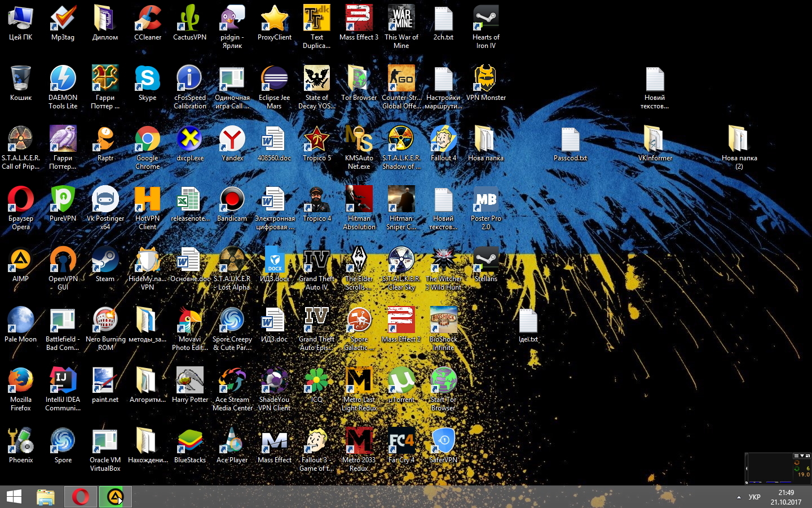This screenshot has height=508, width=812.
Task: Click the network meter gadget
Action: pos(778,468)
